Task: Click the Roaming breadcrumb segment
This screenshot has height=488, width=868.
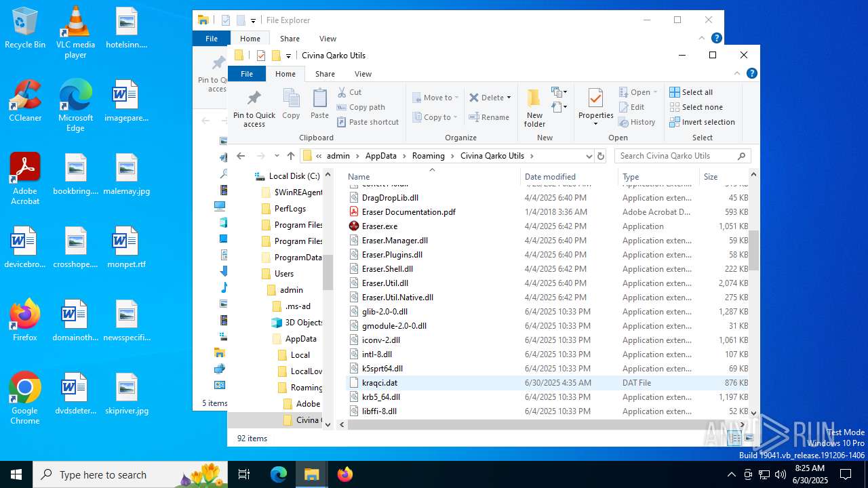Action: pyautogui.click(x=429, y=156)
